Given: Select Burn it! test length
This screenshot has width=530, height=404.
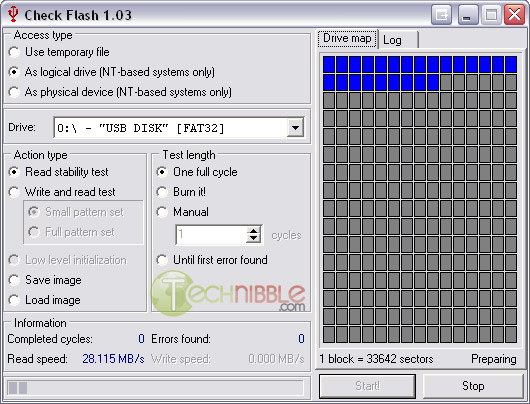Looking at the screenshot, I should point(162,192).
